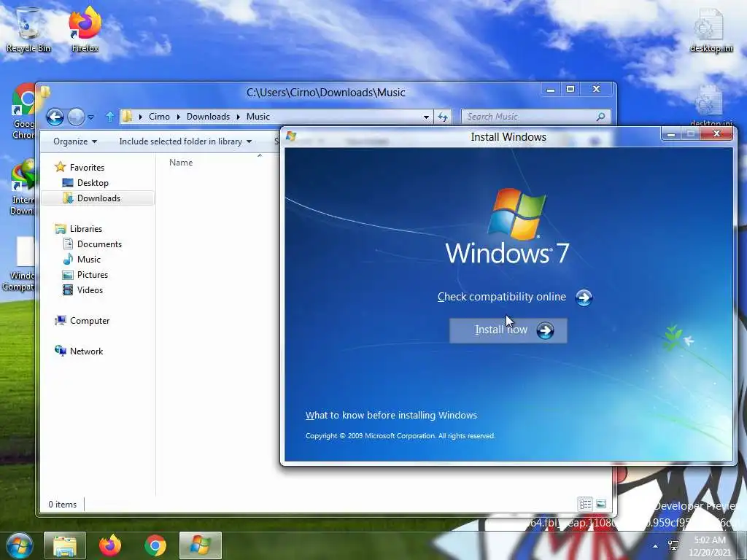Open the Documents library
747x560 pixels.
coord(99,244)
